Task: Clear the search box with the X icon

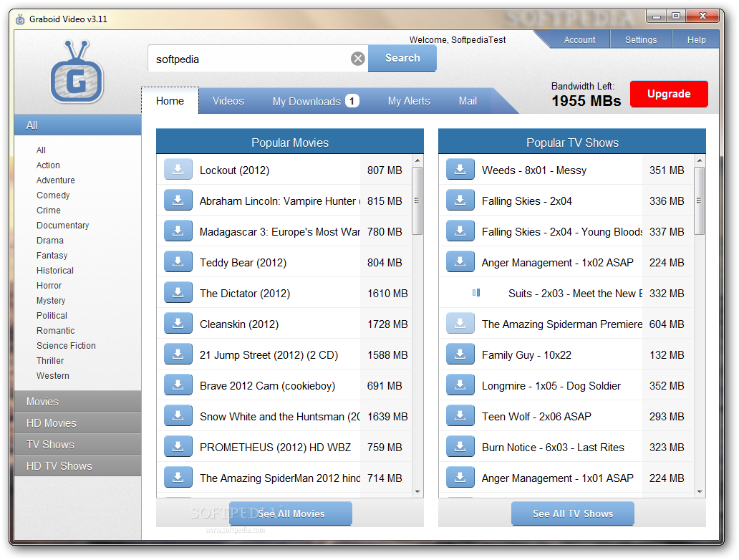Action: pyautogui.click(x=357, y=58)
